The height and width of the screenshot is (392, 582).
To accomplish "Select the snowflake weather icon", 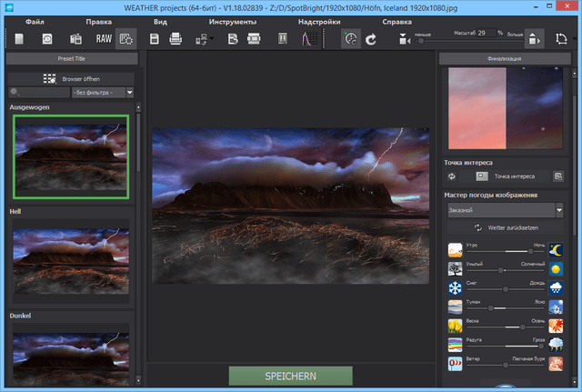I will 454,288.
